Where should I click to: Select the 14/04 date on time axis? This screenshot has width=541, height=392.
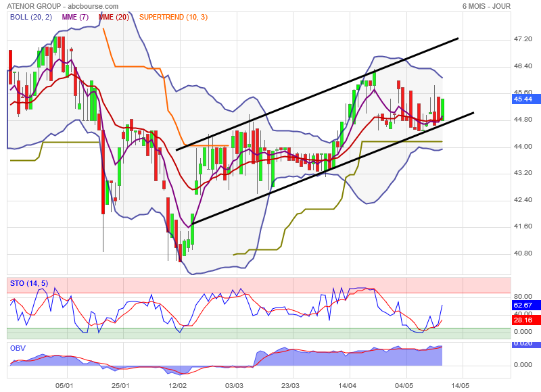(348, 385)
